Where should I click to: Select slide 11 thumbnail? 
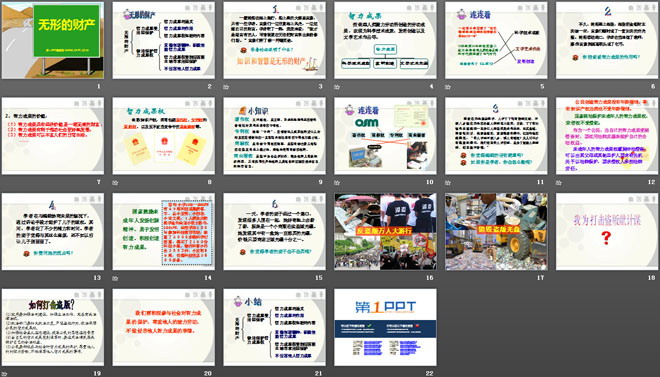496,136
